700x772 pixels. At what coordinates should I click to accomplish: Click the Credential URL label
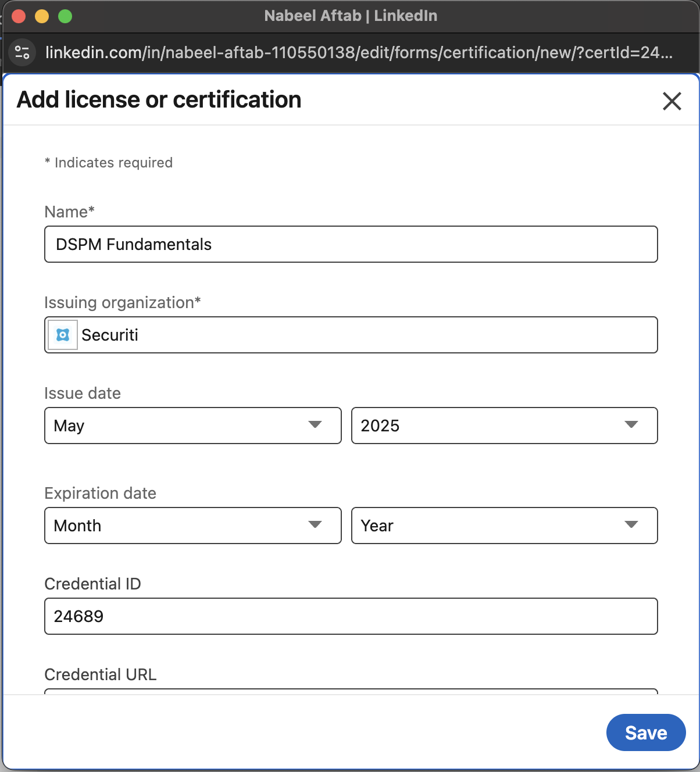tap(101, 674)
